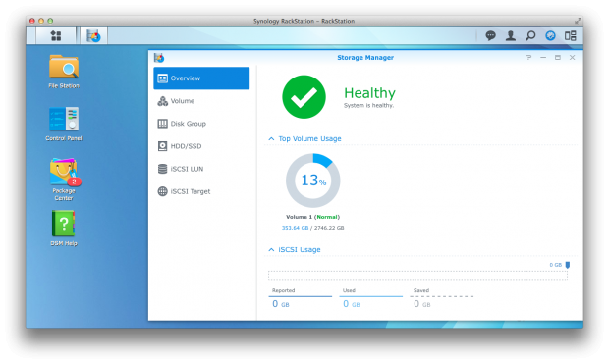Collapse the Top Volume Usage section
Viewport: 609px width, 364px height.
click(x=271, y=138)
